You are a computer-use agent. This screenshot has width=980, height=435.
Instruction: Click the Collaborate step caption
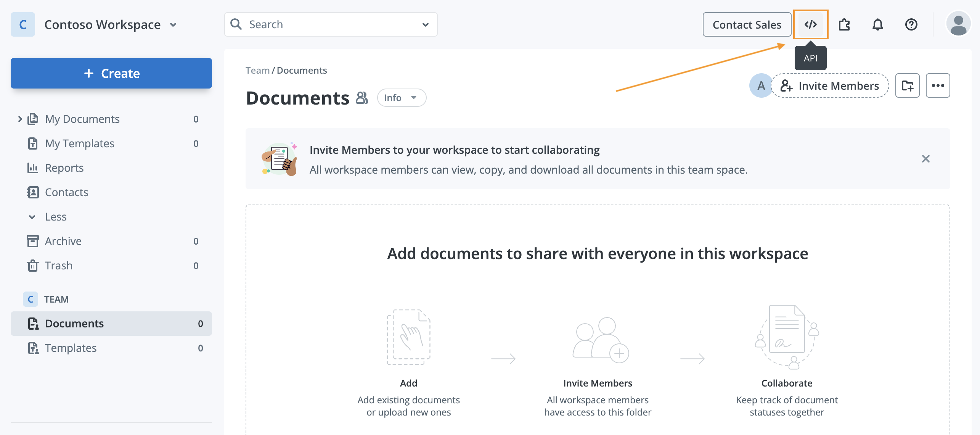pyautogui.click(x=787, y=383)
